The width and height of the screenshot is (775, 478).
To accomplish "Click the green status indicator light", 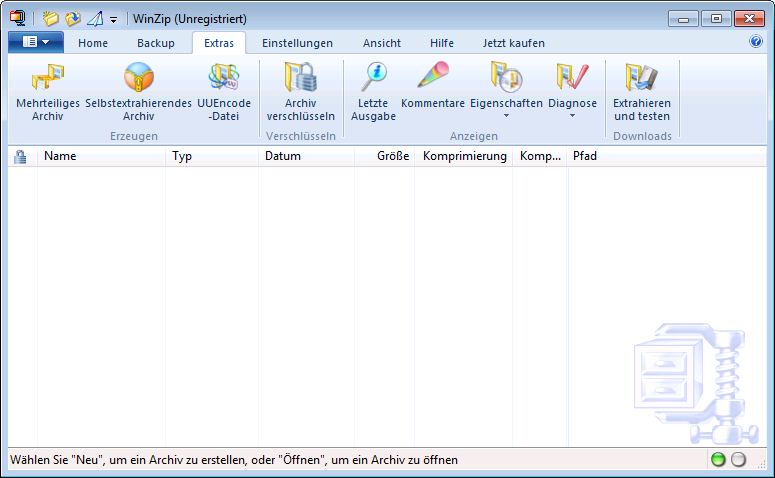I will pos(718,460).
